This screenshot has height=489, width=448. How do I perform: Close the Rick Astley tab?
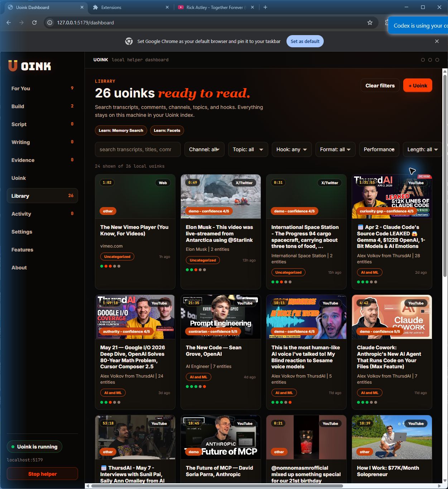[x=253, y=7]
